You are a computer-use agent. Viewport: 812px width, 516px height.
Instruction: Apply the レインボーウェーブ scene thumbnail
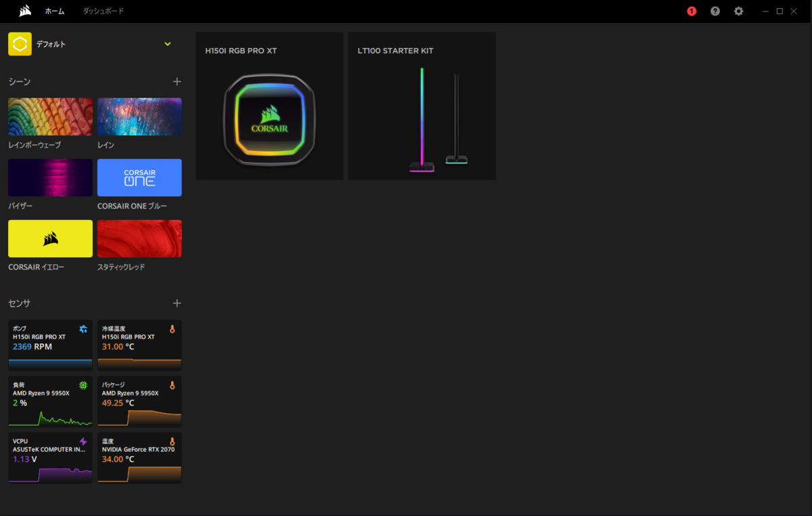coord(50,116)
